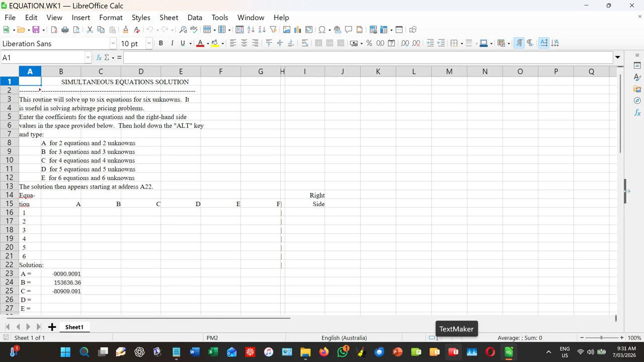This screenshot has height=362, width=644.
Task: Open the Tools menu
Action: [220, 17]
